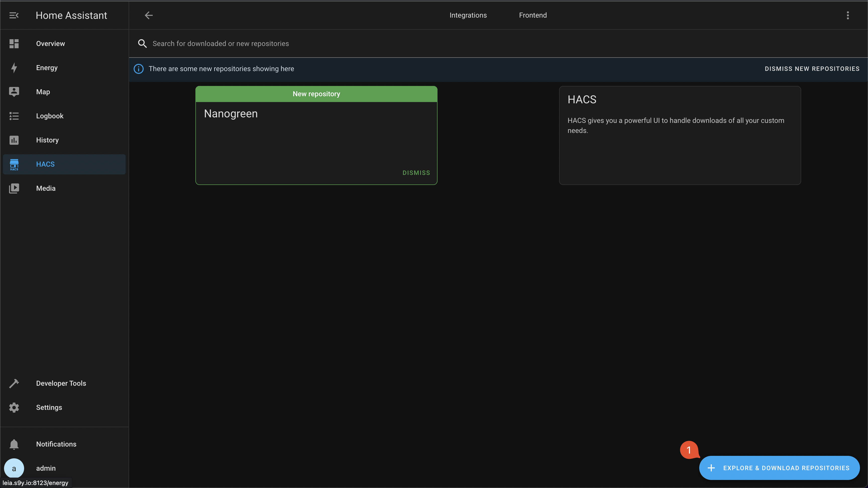The width and height of the screenshot is (868, 488).
Task: Open the three-dot overflow menu
Action: coord(848,15)
